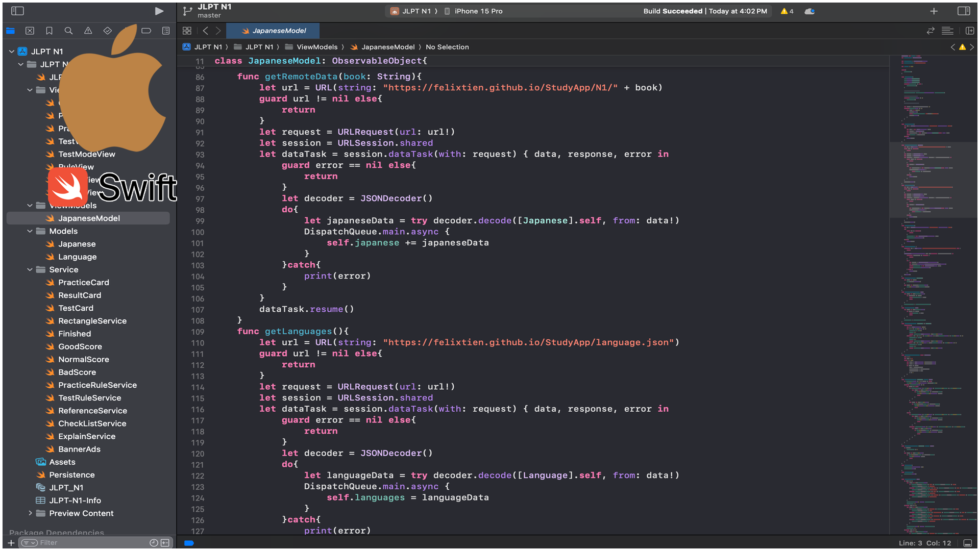This screenshot has height=551, width=980.
Task: Open the source control navigator
Action: 30,31
